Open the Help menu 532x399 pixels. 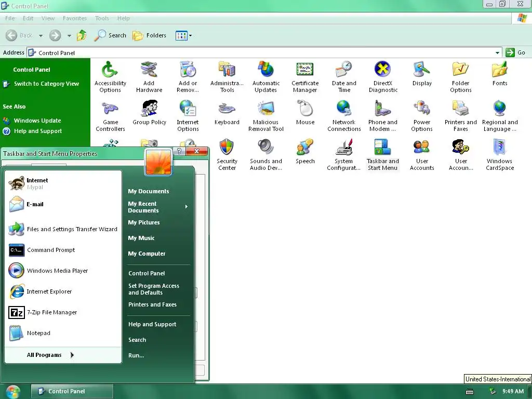(124, 18)
